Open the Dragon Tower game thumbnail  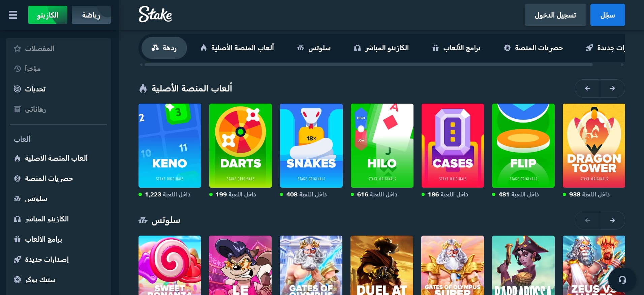(x=594, y=145)
